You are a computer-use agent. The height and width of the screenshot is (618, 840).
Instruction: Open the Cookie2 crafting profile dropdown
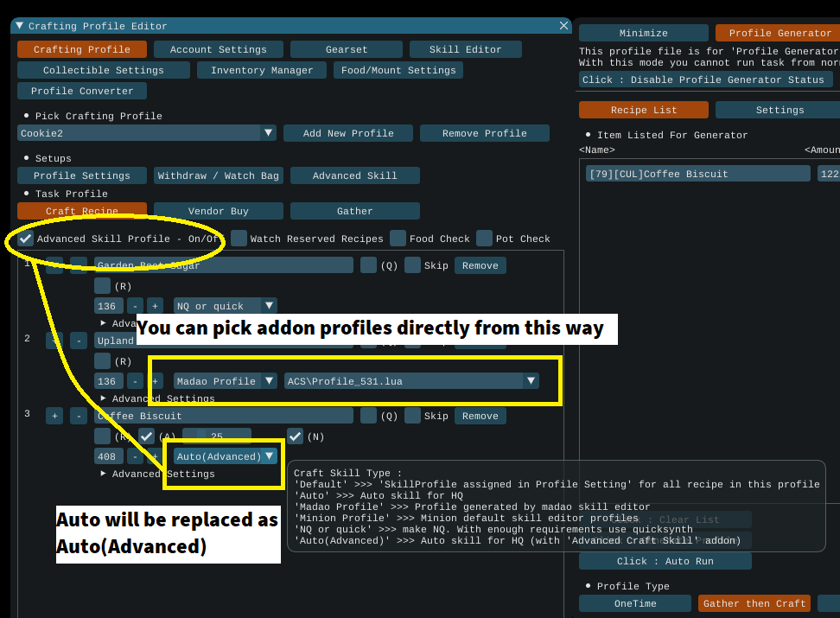(269, 133)
